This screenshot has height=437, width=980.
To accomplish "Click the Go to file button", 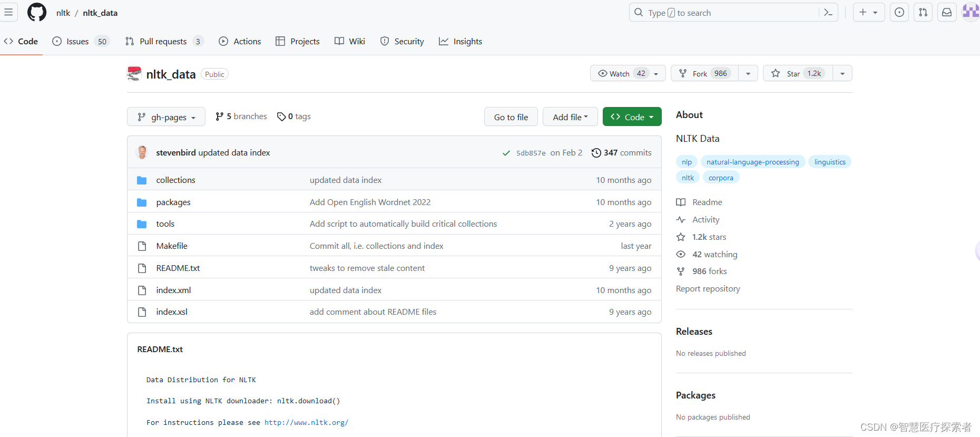I will 511,117.
